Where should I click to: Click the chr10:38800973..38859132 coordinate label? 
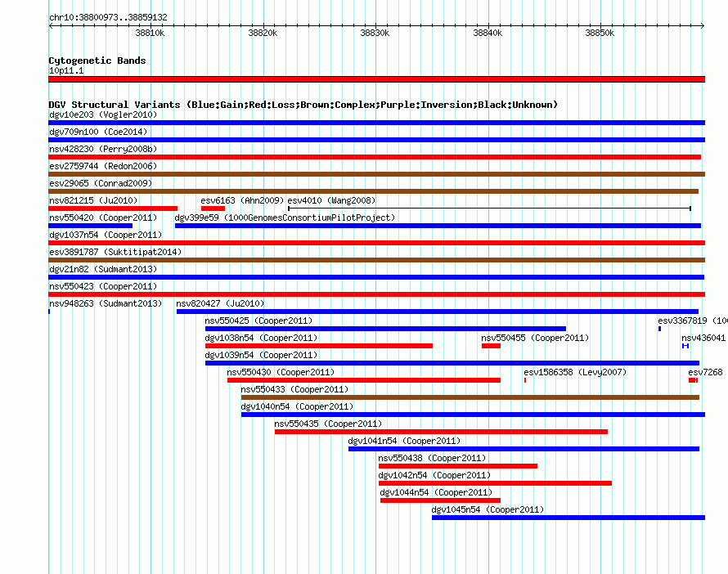point(108,18)
